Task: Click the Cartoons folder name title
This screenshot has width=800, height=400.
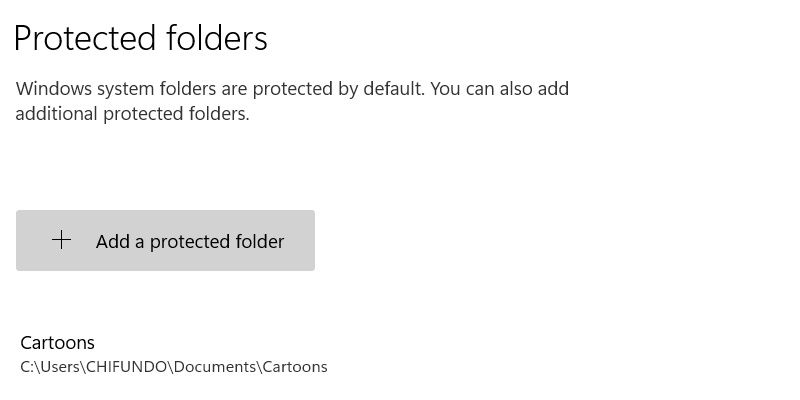Action: click(x=57, y=343)
